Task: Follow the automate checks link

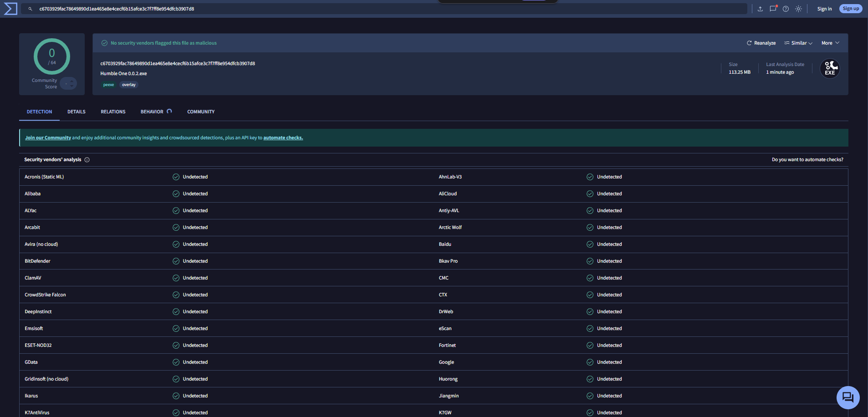Action: click(x=283, y=138)
